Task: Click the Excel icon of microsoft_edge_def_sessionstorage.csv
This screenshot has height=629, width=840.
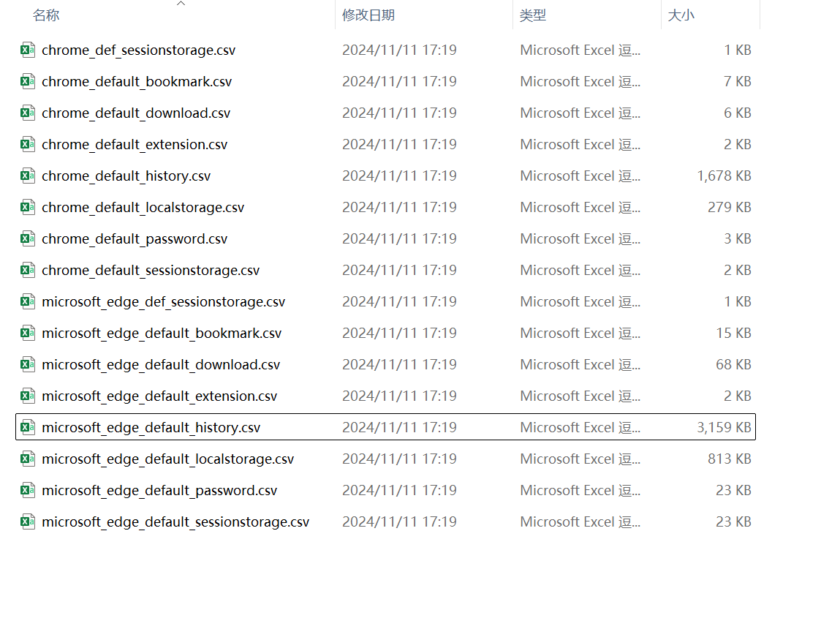Action: point(28,301)
